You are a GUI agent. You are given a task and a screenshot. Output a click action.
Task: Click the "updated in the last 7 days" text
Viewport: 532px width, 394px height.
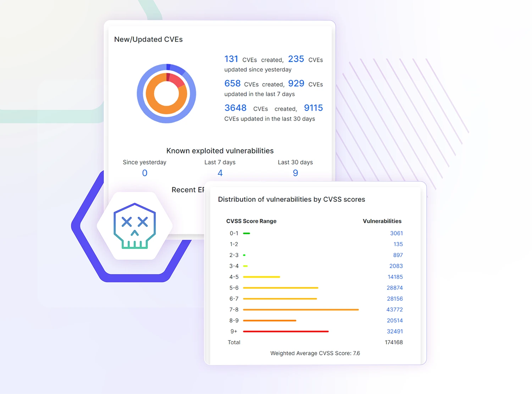pos(260,94)
